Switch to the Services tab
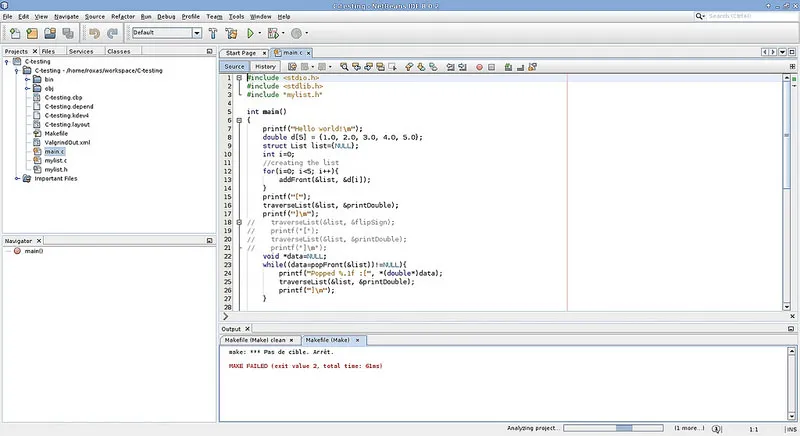 pyautogui.click(x=81, y=51)
